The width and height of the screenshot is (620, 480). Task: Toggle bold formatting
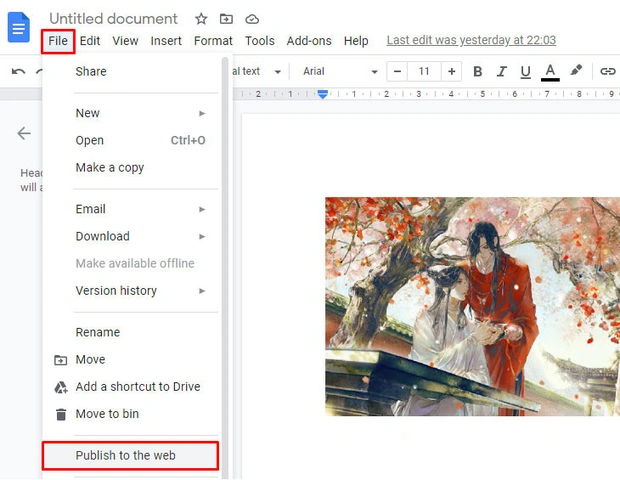[x=477, y=72]
